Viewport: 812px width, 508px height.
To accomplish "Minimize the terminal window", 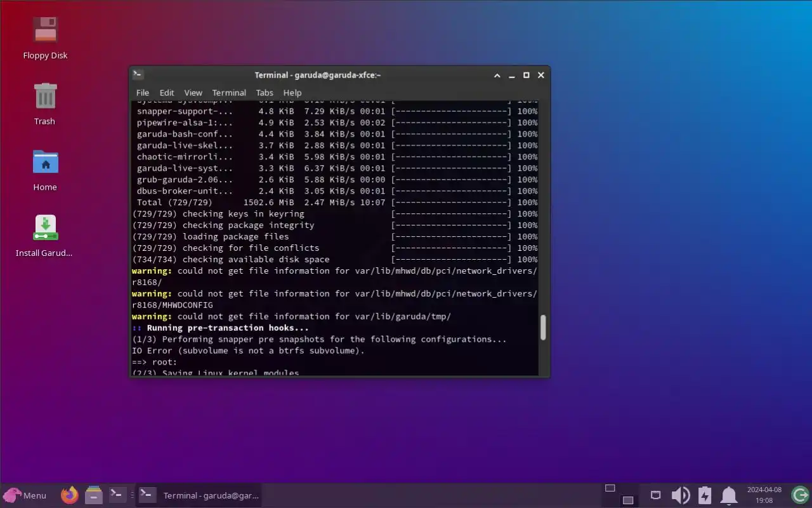I will (512, 75).
